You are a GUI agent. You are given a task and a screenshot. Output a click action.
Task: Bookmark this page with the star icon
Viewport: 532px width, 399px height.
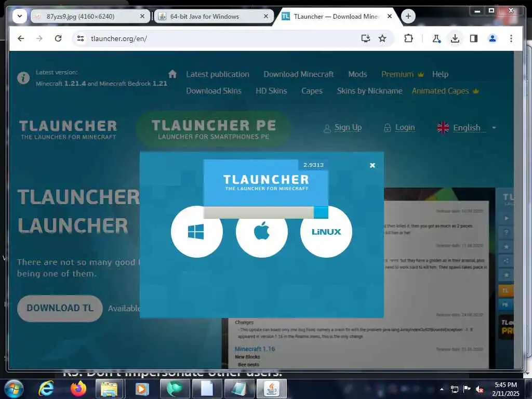[382, 38]
